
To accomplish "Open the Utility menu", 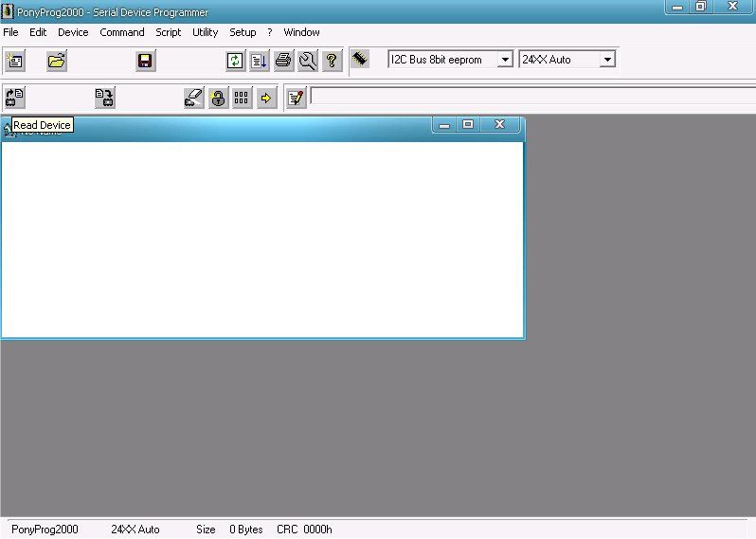I will click(x=205, y=32).
